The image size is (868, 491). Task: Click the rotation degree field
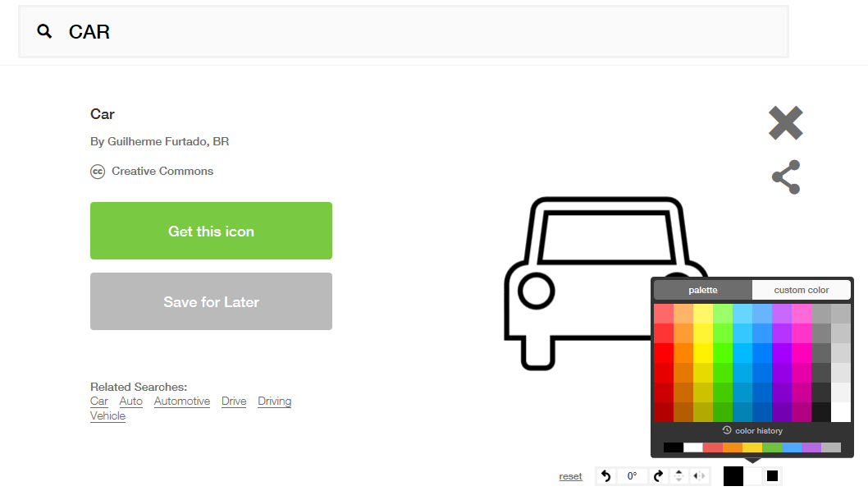click(x=633, y=476)
